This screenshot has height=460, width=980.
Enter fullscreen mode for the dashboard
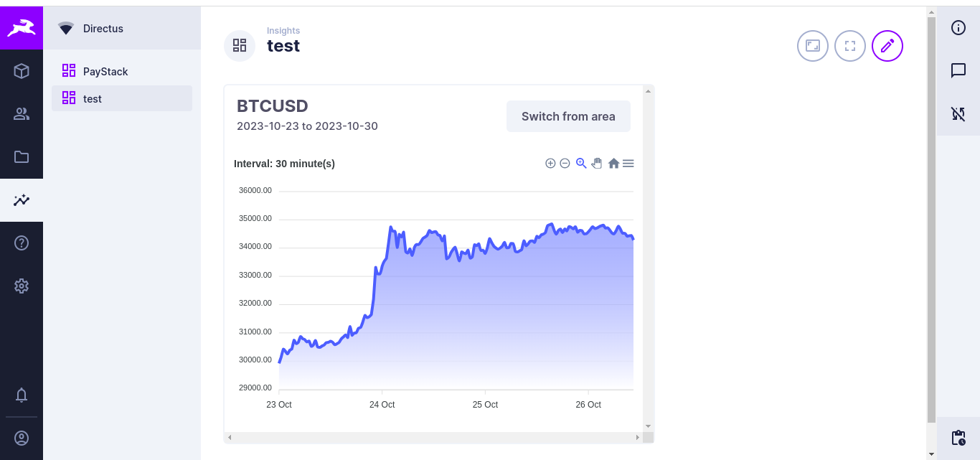pyautogui.click(x=850, y=46)
